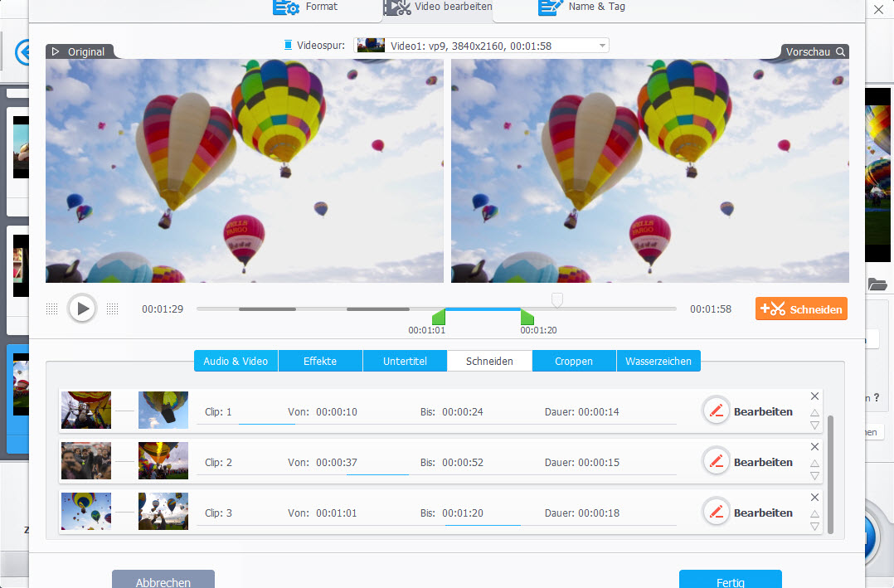This screenshot has width=894, height=588.
Task: Edit Clip 1 with Bearbeiten
Action: click(747, 411)
